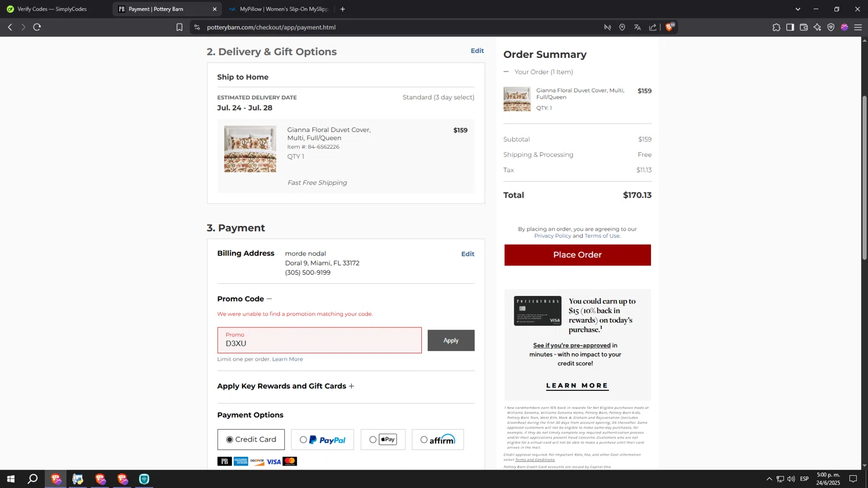The image size is (868, 488).
Task: Select Affirm payment option
Action: pos(437,439)
